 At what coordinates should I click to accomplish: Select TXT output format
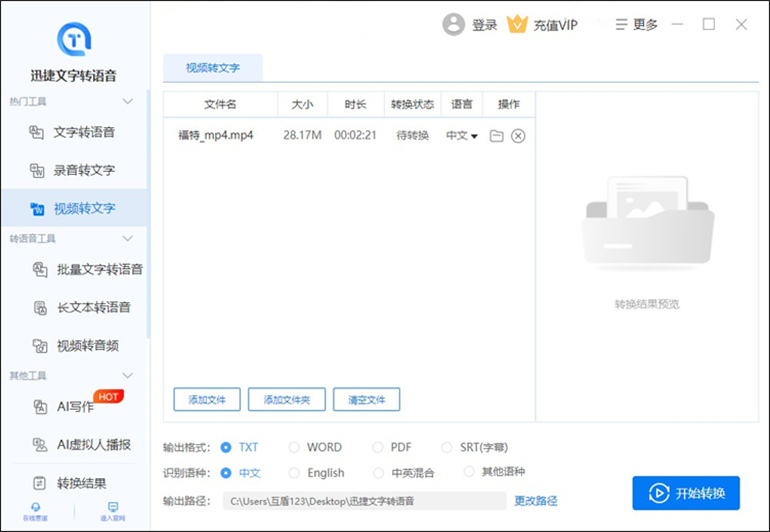226,448
